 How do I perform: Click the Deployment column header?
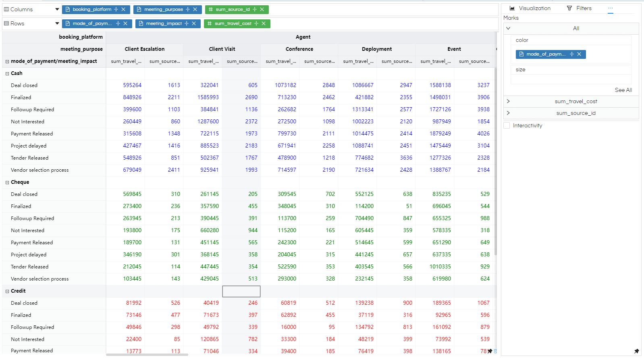377,49
